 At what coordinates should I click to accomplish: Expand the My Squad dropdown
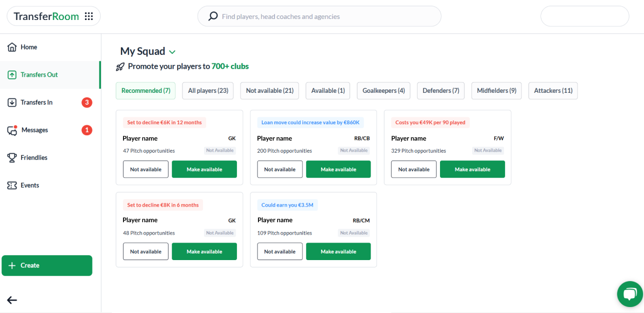pos(172,51)
